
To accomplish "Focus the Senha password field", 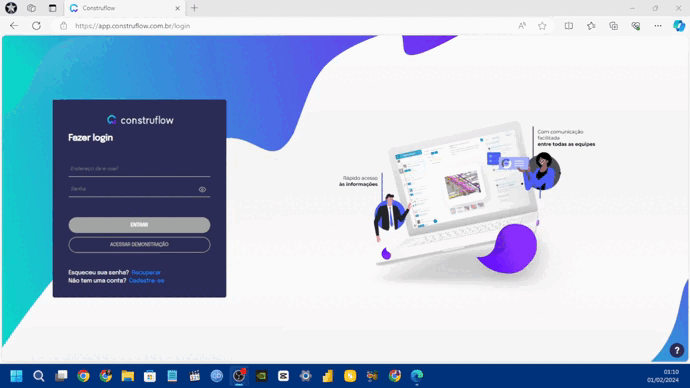I will coord(133,189).
